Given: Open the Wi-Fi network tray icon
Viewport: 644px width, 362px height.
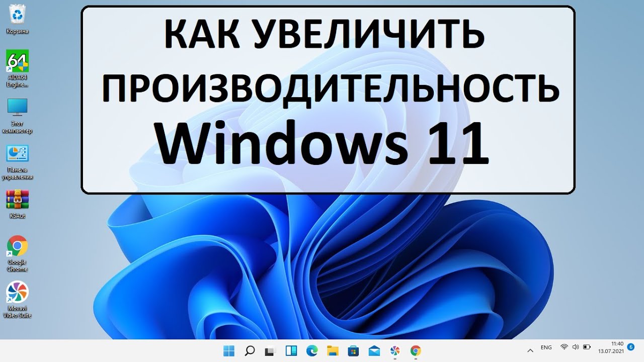Looking at the screenshot, I should point(564,347).
